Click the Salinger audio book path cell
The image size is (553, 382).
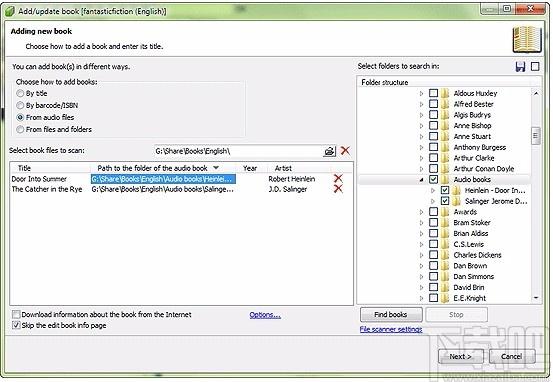pos(162,189)
